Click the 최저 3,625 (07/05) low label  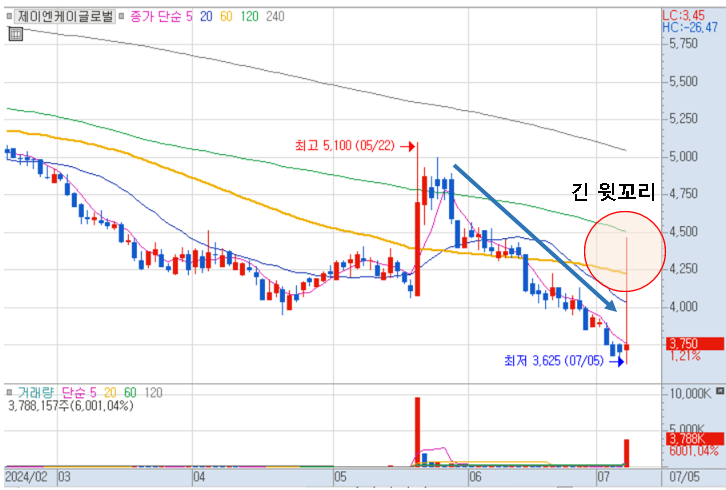click(554, 360)
